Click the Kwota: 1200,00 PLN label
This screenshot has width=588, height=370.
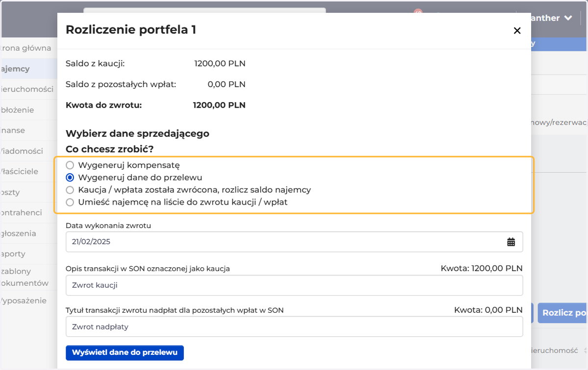click(482, 268)
